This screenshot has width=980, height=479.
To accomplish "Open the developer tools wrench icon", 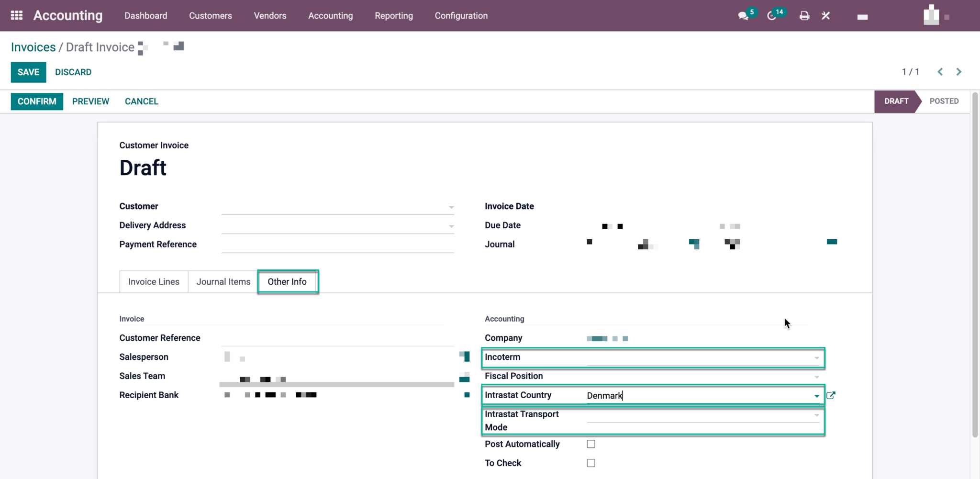I will [825, 15].
